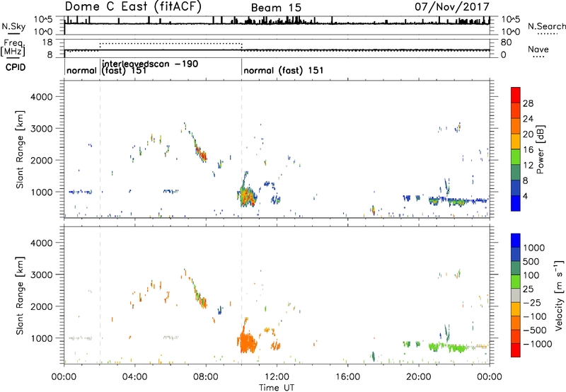Click the 'Slant Range [km]' label of power panel
566x392 pixels.
tap(20, 149)
